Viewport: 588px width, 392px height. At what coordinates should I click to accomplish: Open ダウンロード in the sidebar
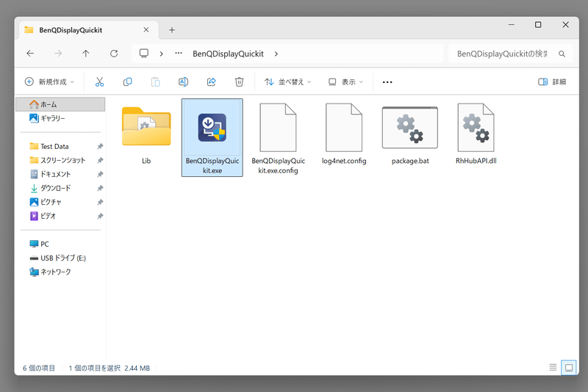(x=56, y=188)
